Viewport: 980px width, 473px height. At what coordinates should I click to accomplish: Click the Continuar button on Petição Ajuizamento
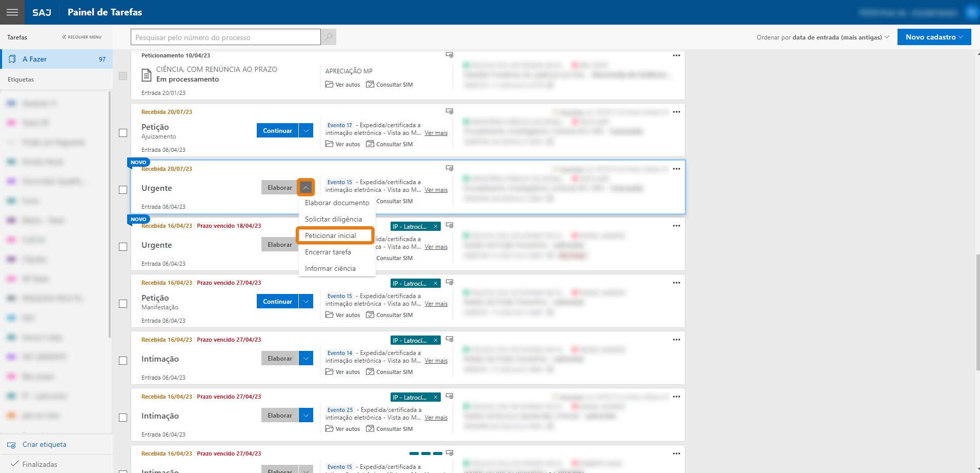(x=277, y=131)
